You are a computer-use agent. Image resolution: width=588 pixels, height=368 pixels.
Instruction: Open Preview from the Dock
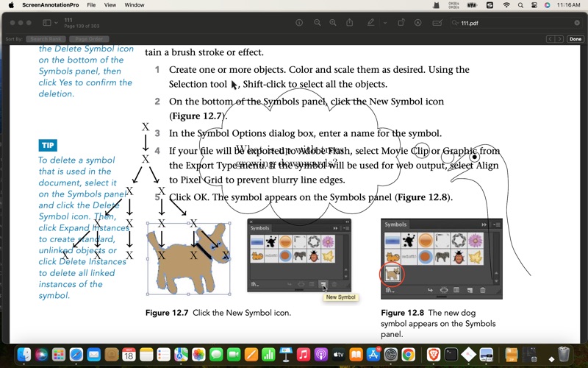tap(486, 354)
